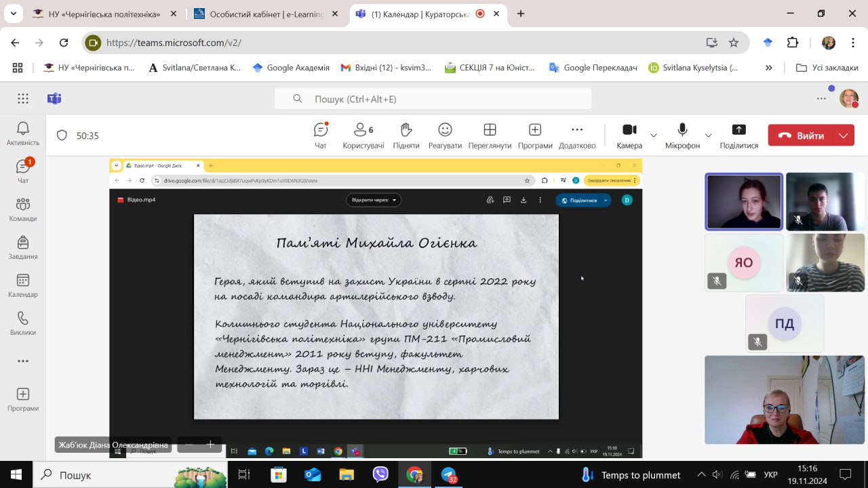
Task: Toggle the microphone mute
Action: click(x=682, y=136)
